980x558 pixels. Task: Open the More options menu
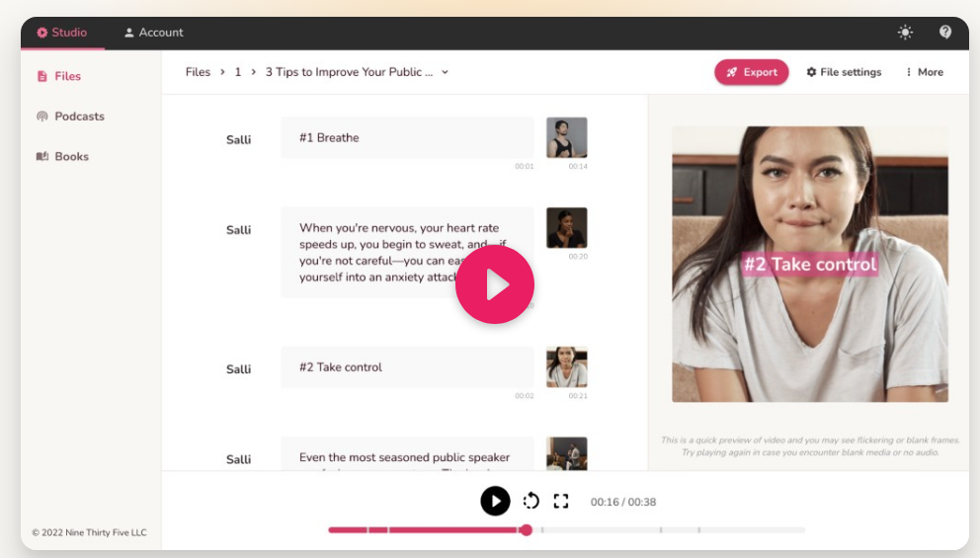924,72
